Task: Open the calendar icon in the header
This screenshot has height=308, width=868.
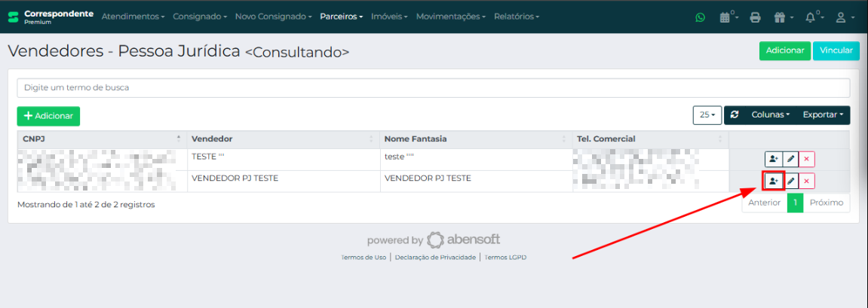Action: [x=727, y=17]
